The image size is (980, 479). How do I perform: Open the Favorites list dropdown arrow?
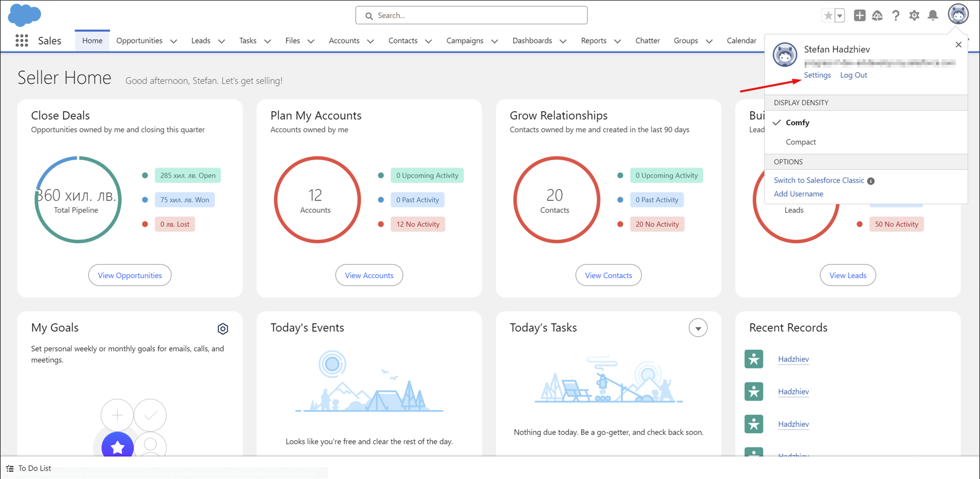(x=840, y=16)
